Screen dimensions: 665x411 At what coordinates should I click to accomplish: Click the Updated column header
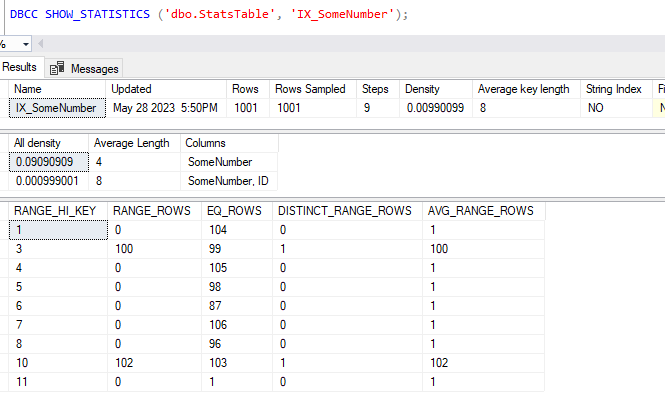tap(131, 89)
